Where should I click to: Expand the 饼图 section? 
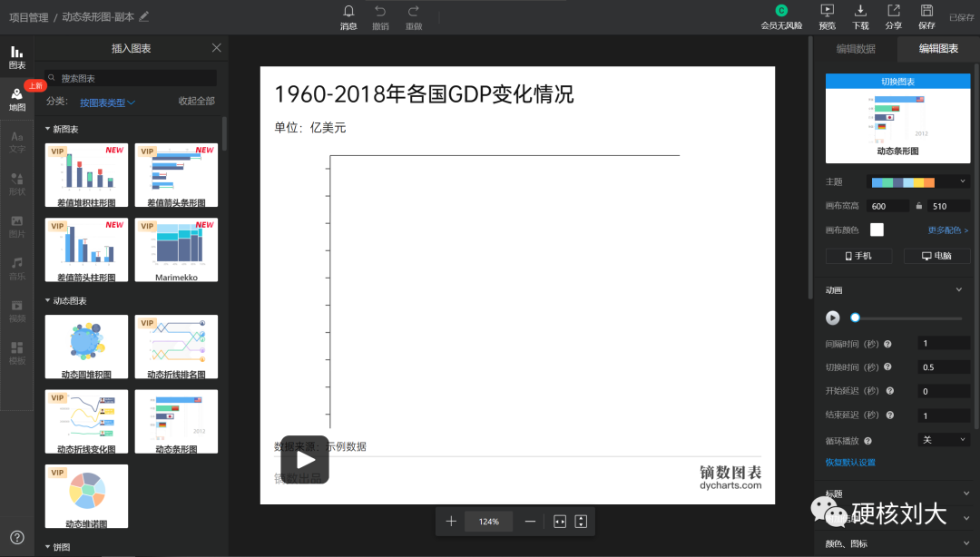point(57,547)
